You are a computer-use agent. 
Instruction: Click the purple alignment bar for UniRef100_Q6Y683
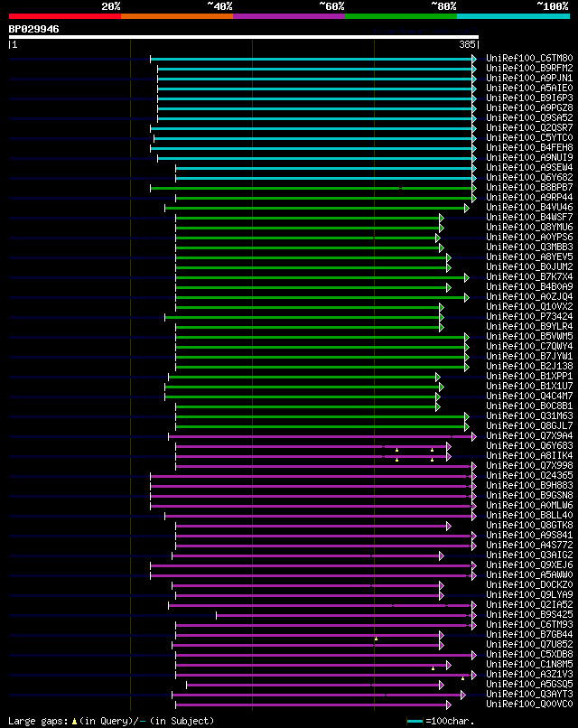[x=311, y=446]
